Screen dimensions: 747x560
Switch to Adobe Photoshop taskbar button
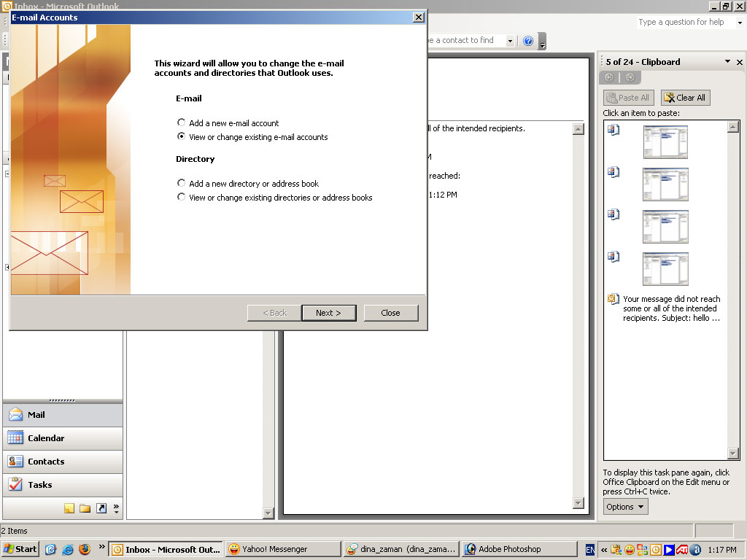(519, 549)
